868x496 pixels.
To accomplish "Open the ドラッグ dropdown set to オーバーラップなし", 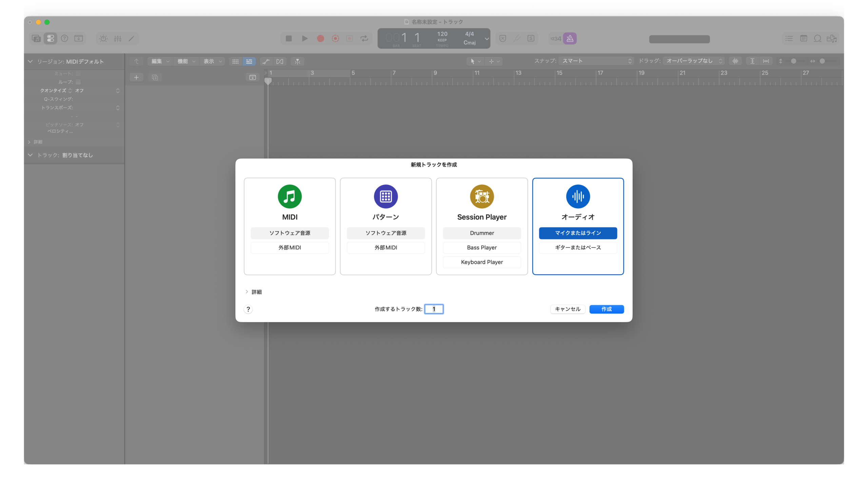I will coord(694,61).
